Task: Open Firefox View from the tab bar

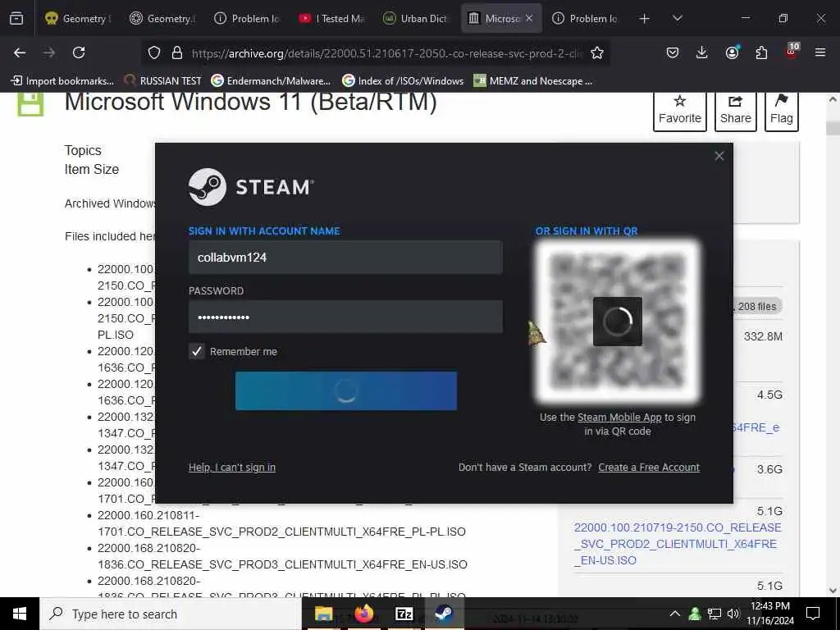Action: (x=16, y=18)
